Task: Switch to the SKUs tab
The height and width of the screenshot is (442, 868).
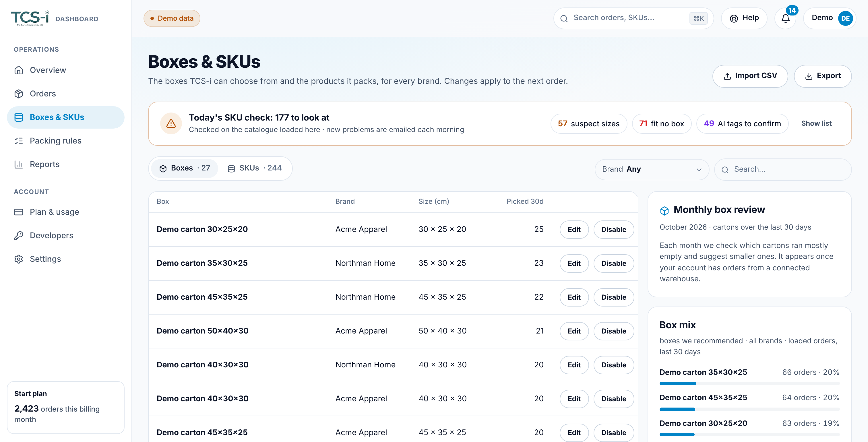Action: click(255, 168)
